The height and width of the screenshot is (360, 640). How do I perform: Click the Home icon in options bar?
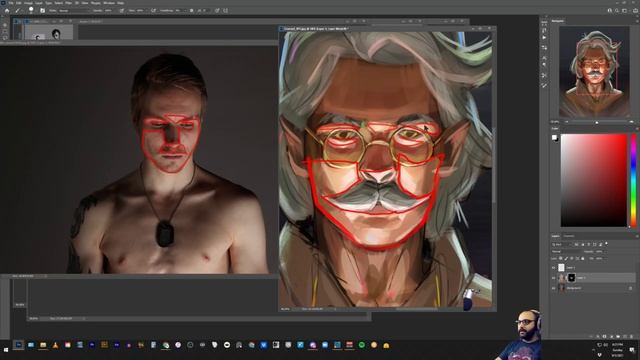point(7,11)
